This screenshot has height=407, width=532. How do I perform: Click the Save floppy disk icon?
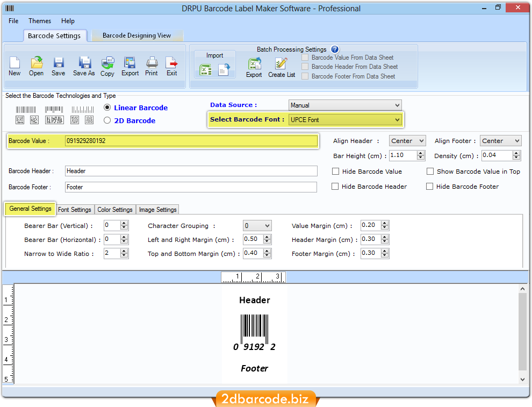pyautogui.click(x=59, y=62)
